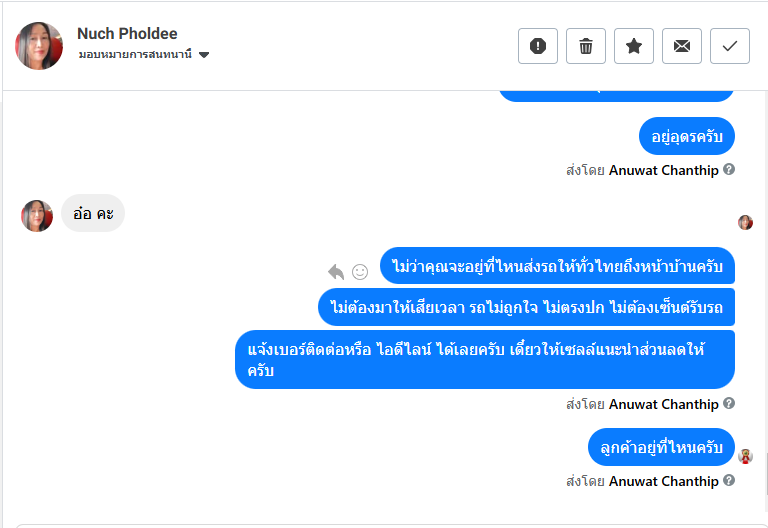Open Nuch Pholdee profile name
The height and width of the screenshot is (528, 768).
pyautogui.click(x=123, y=33)
